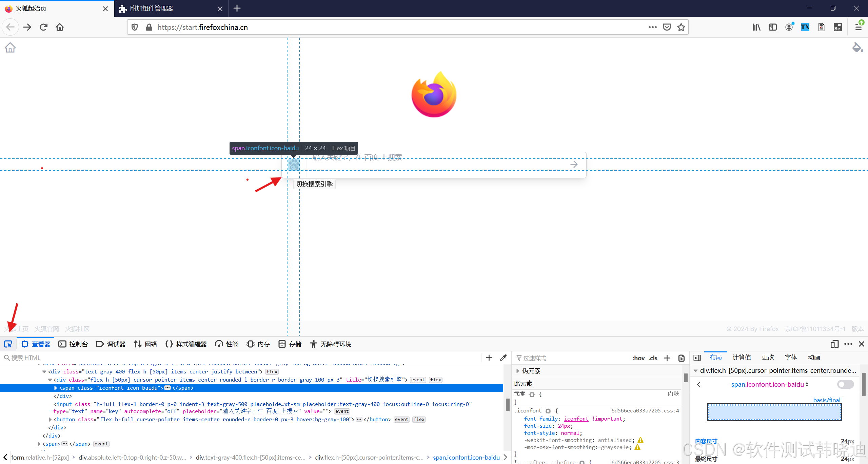Open the 火狐社区 footer link
The image size is (868, 464).
coord(77,329)
